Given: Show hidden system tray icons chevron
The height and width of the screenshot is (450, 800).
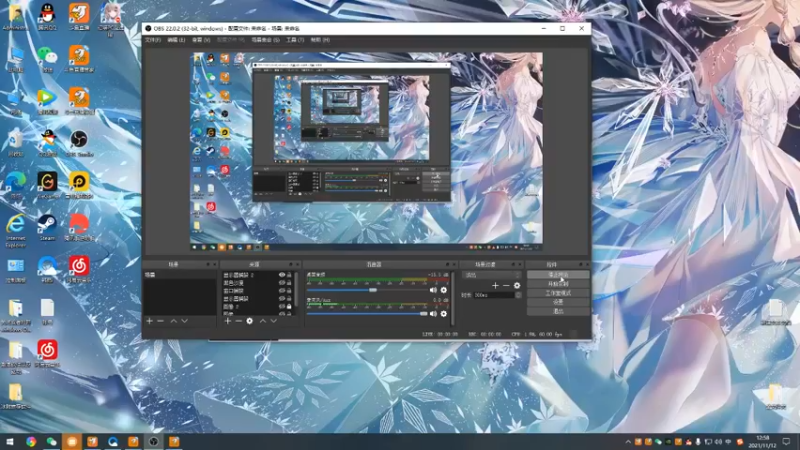Looking at the screenshot, I should pyautogui.click(x=628, y=442).
